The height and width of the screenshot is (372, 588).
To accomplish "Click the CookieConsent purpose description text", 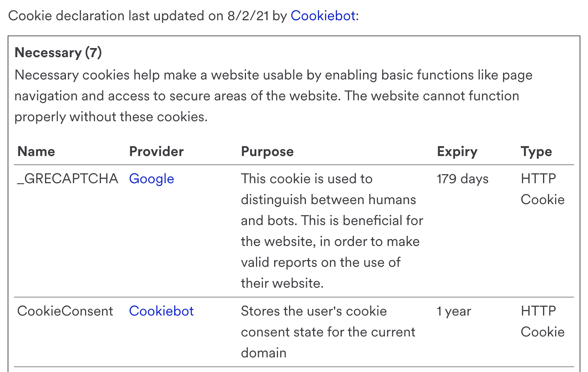I will pyautogui.click(x=328, y=332).
